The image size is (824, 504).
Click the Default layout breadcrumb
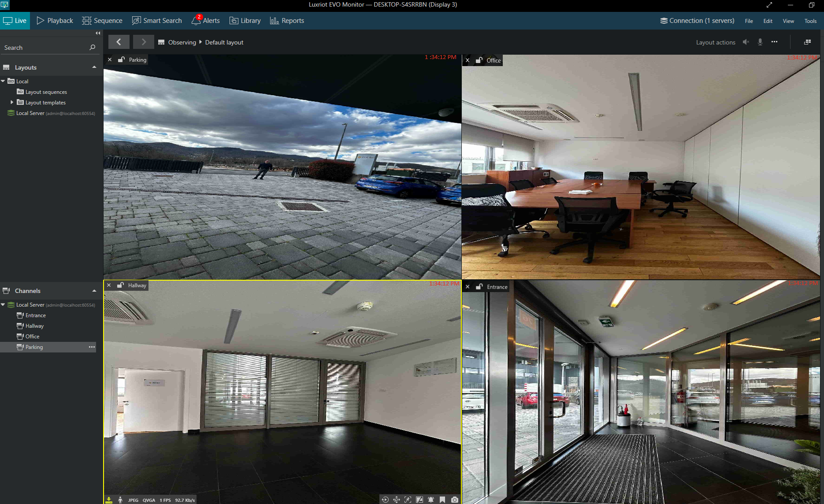[224, 42]
